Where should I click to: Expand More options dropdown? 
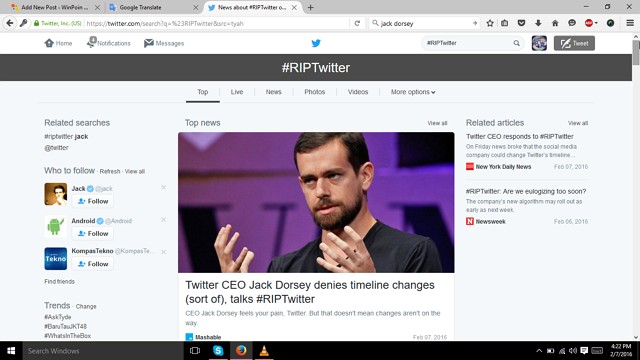413,92
